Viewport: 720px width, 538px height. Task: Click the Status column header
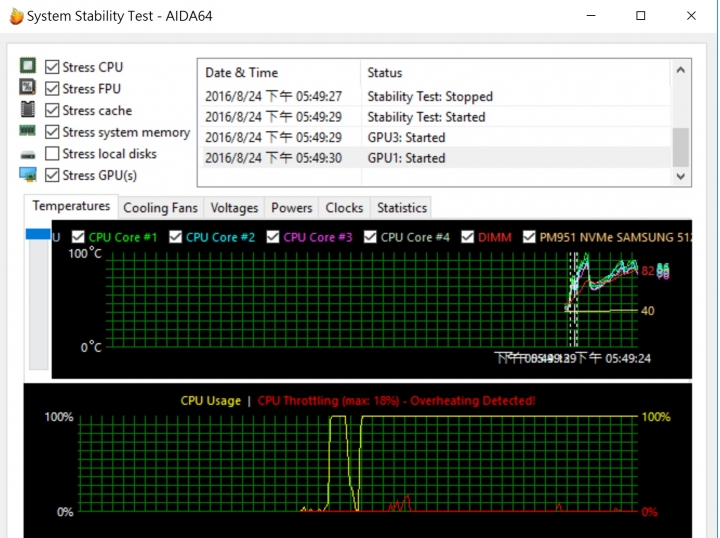click(x=516, y=73)
